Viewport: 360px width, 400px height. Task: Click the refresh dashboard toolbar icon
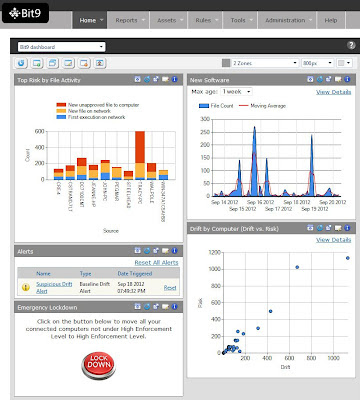tap(21, 63)
